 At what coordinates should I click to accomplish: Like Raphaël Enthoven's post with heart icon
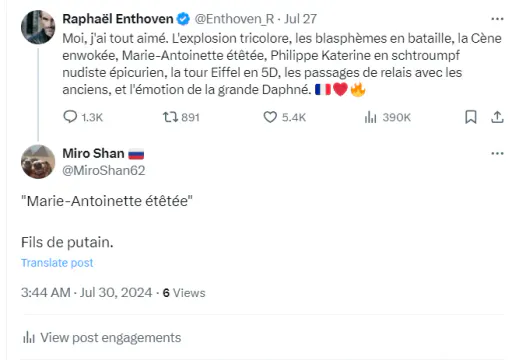[270, 117]
